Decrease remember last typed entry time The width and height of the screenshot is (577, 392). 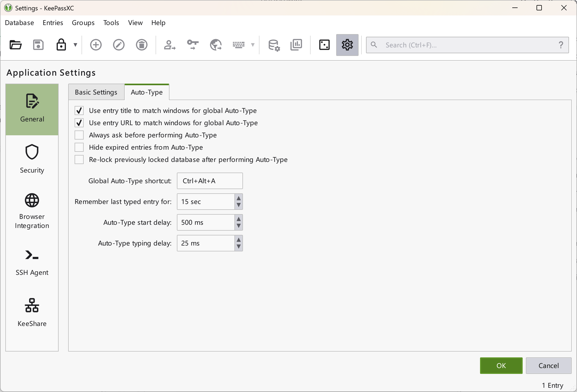(x=239, y=205)
